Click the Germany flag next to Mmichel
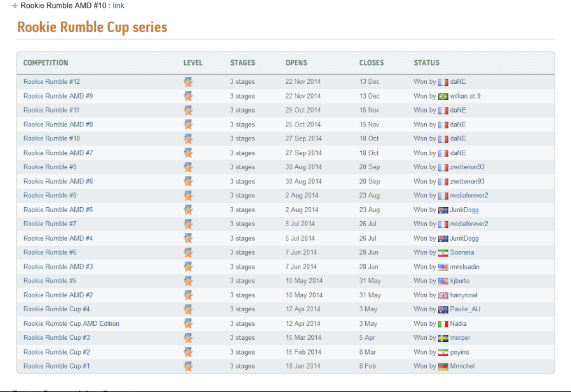The image size is (571, 392). [443, 367]
